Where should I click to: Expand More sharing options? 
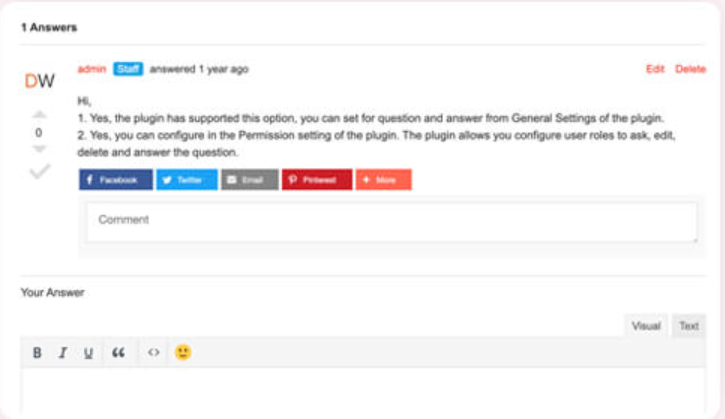coord(383,179)
